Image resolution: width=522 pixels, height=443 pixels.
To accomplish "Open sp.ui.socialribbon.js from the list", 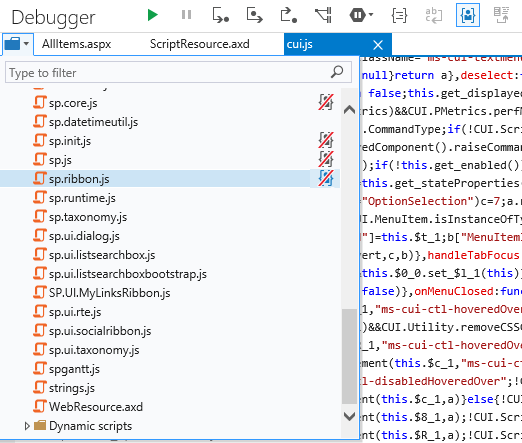I will [100, 331].
